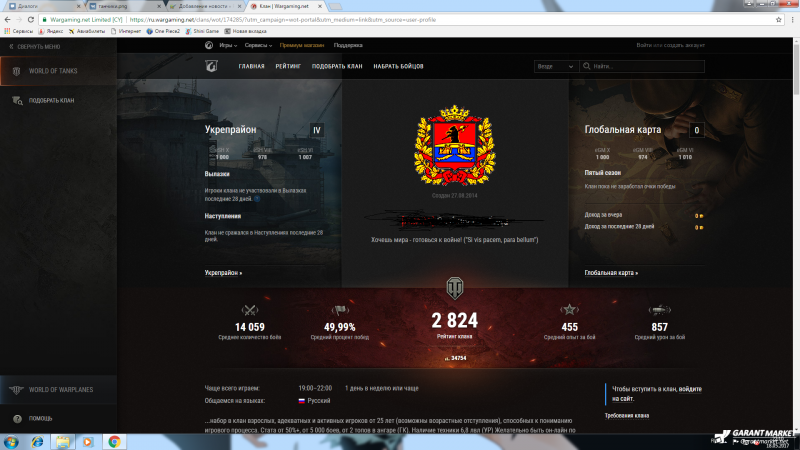Click the clan coat of arms emblem

455,146
